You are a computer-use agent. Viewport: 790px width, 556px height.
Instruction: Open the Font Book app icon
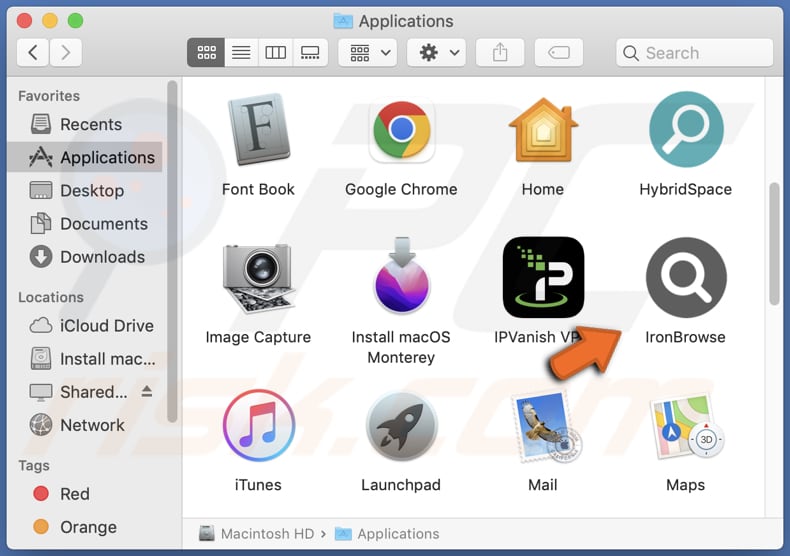pos(258,129)
